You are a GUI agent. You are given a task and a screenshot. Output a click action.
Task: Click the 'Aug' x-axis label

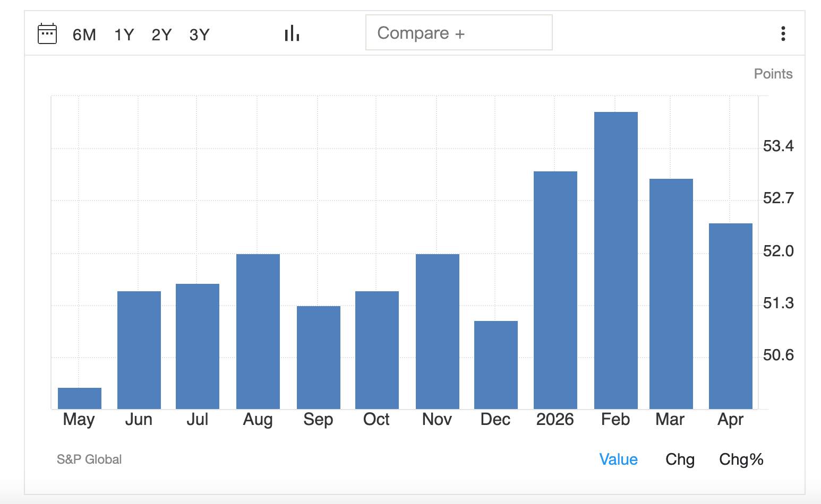(258, 420)
